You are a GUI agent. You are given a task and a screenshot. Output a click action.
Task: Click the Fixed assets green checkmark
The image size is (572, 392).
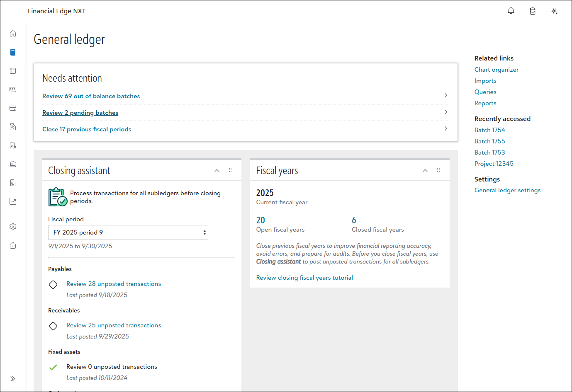(53, 368)
